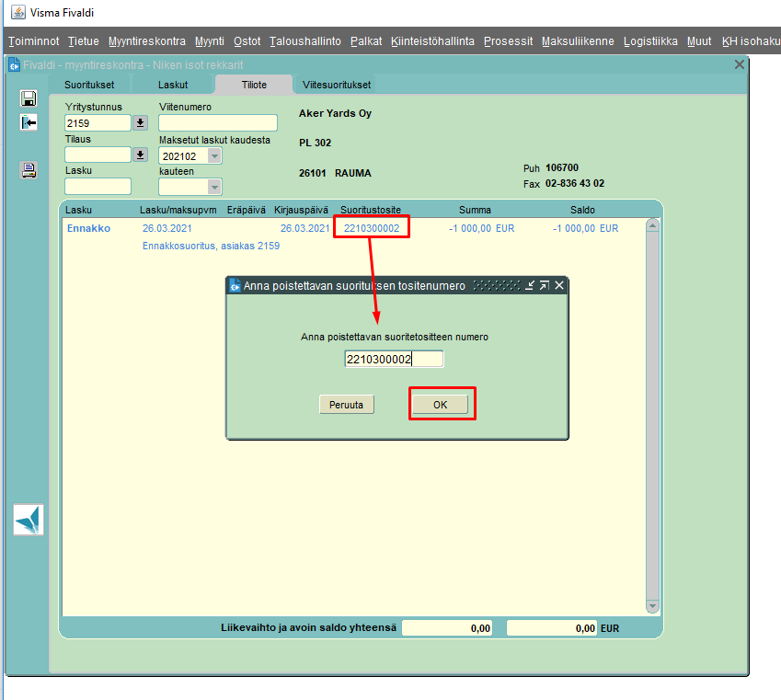Viewport: 781px width, 700px height.
Task: Click the exit arrow icon in sidebar
Action: [29, 122]
